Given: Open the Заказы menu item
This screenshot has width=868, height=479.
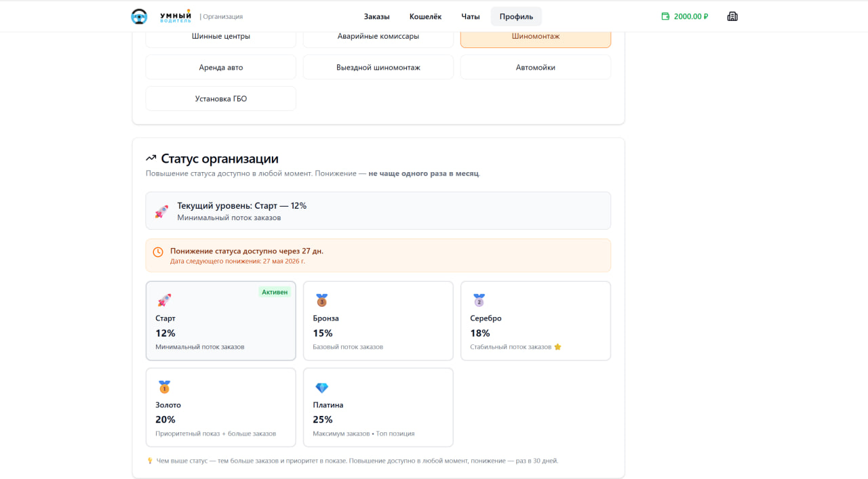Looking at the screenshot, I should 376,16.
